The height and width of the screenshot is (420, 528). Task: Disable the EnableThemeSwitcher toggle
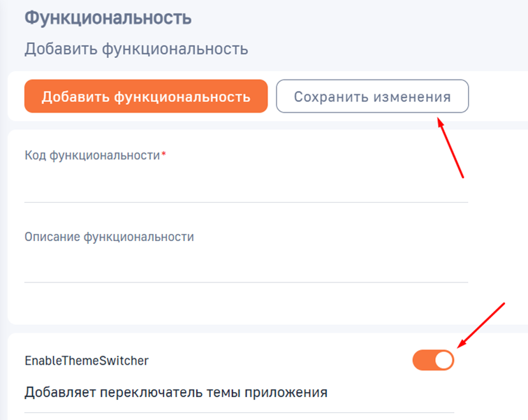[x=433, y=360]
